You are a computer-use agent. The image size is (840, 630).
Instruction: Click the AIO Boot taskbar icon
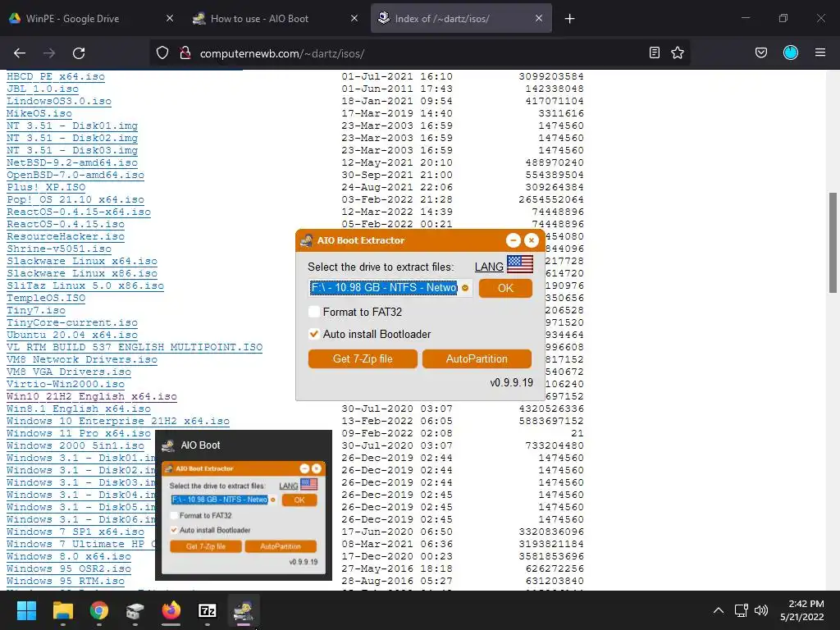[244, 610]
